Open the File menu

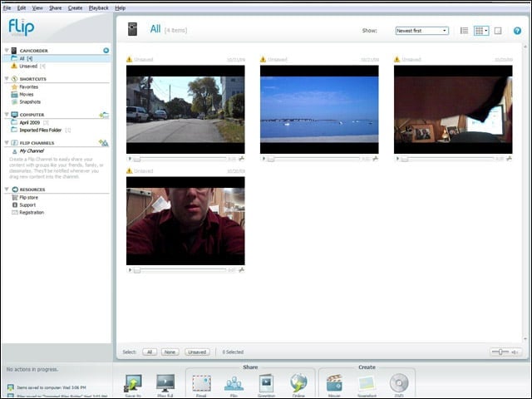[7, 7]
